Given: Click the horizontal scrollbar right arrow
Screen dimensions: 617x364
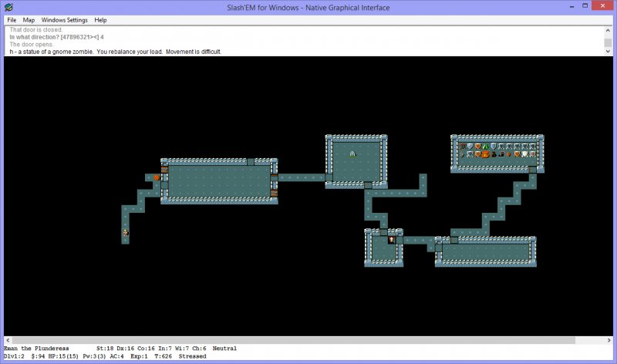Looking at the screenshot, I should tap(609, 340).
